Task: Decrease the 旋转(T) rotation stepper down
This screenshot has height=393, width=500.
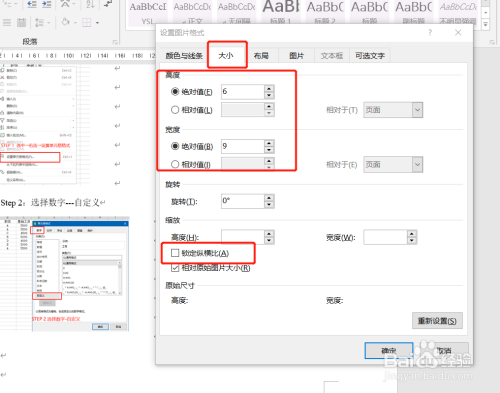Action: [x=269, y=205]
